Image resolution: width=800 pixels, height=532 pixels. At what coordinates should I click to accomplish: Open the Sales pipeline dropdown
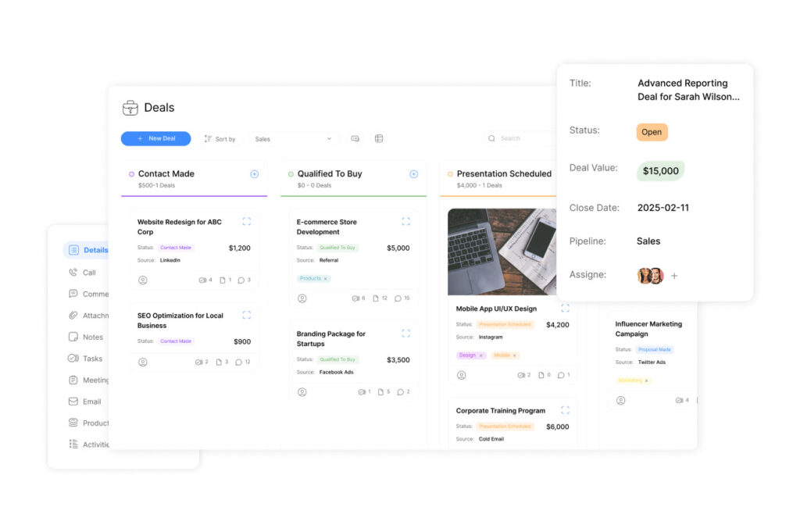pyautogui.click(x=294, y=139)
